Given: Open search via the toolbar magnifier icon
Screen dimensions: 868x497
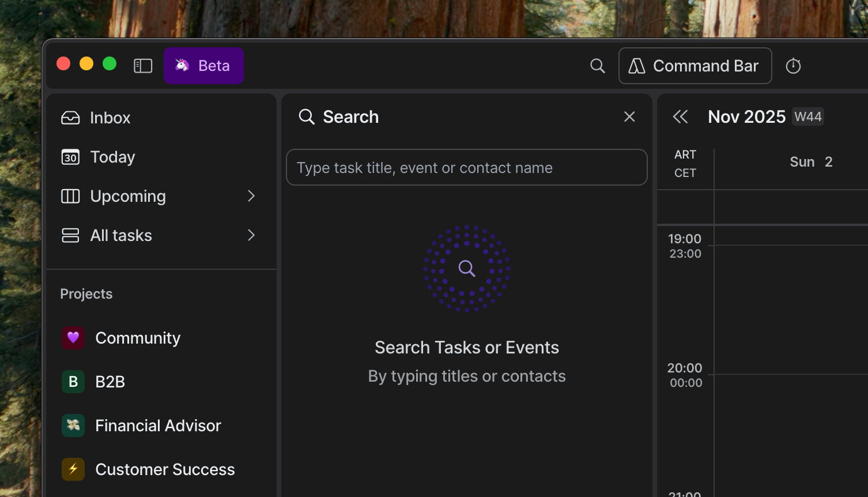Looking at the screenshot, I should click(x=598, y=66).
